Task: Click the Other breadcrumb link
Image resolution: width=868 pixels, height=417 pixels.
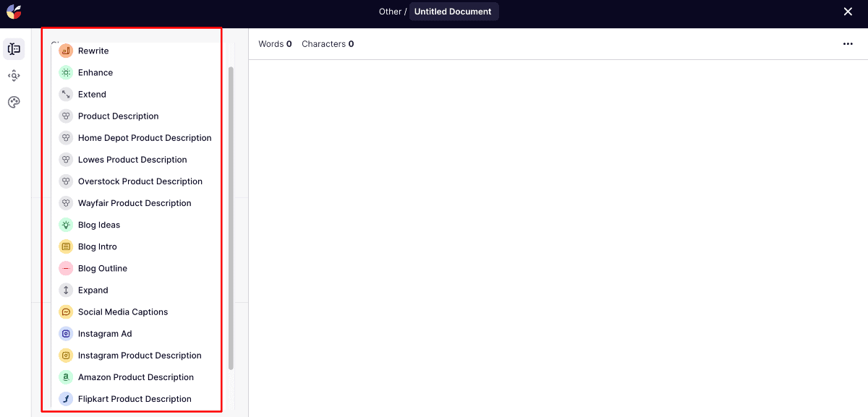Action: (390, 12)
